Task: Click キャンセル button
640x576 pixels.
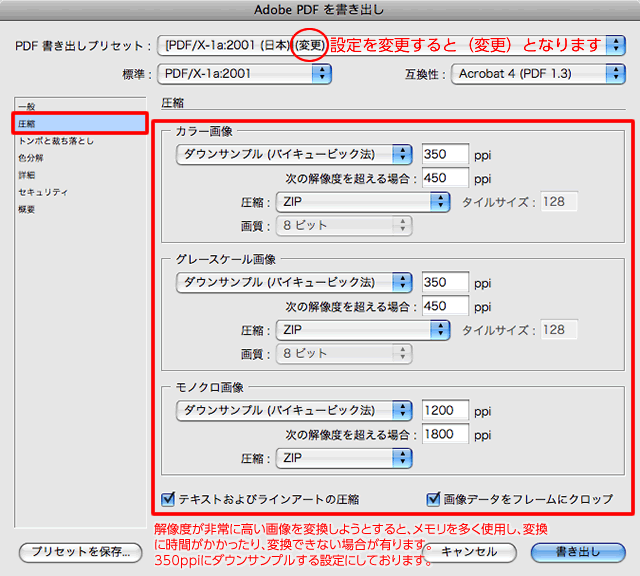Action: (469, 552)
